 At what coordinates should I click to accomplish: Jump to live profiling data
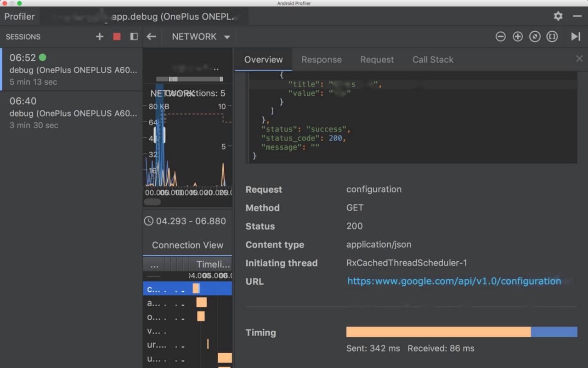(576, 36)
